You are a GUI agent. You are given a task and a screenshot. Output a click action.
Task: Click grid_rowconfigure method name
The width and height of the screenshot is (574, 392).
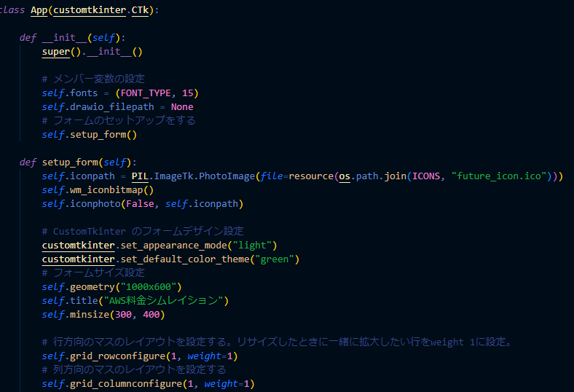pos(117,356)
